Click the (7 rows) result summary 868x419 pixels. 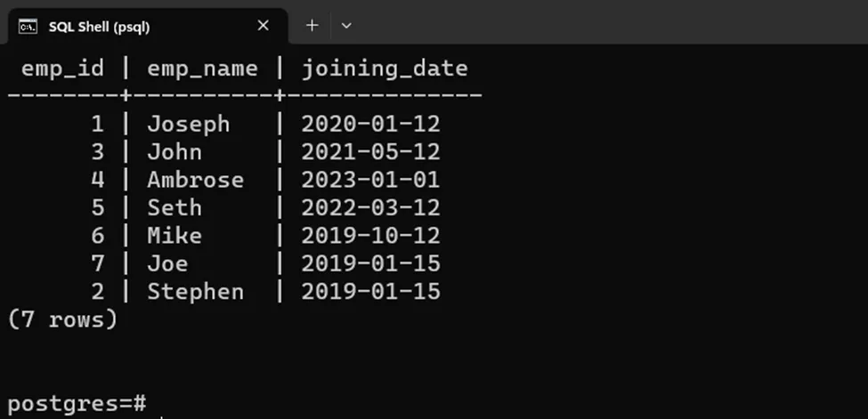(62, 319)
